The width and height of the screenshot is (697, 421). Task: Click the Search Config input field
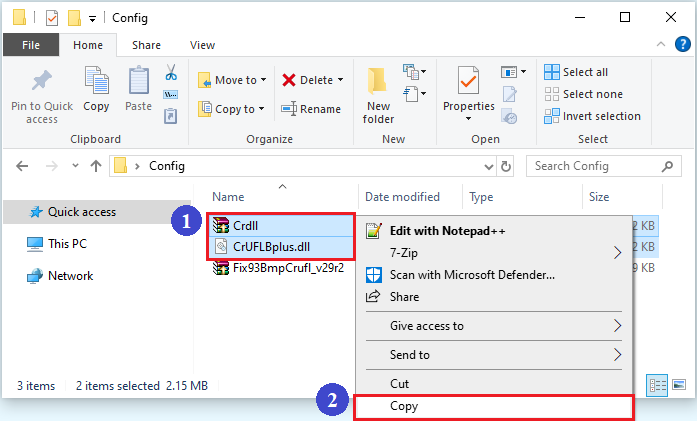point(605,166)
